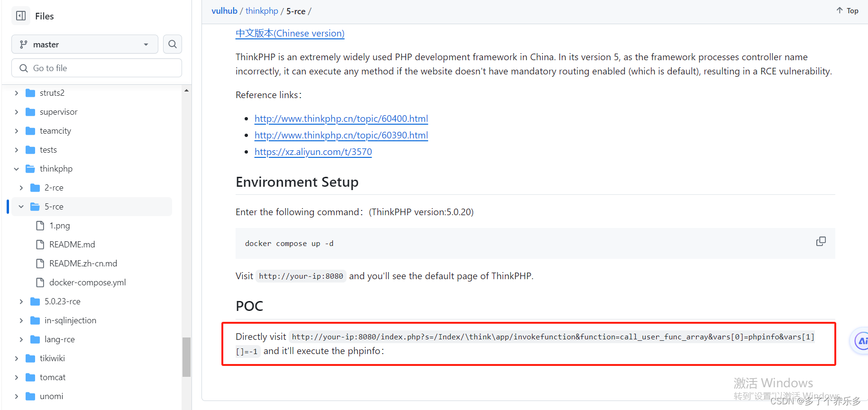
Task: Expand the tests folder chevron
Action: [17, 150]
